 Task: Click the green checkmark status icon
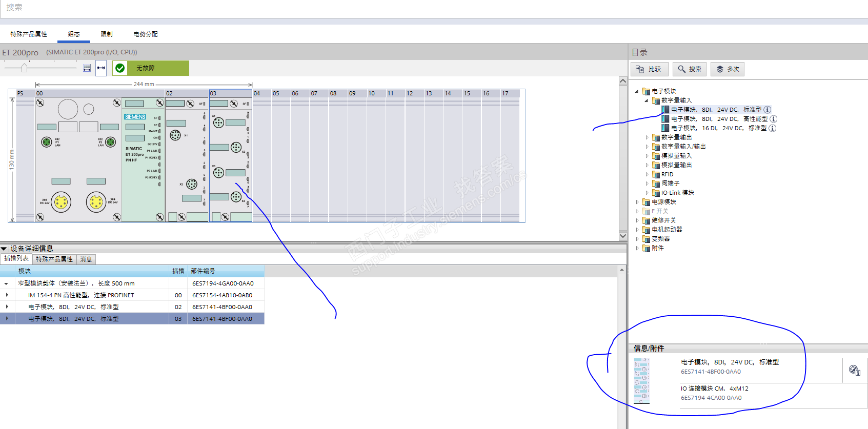[x=120, y=68]
